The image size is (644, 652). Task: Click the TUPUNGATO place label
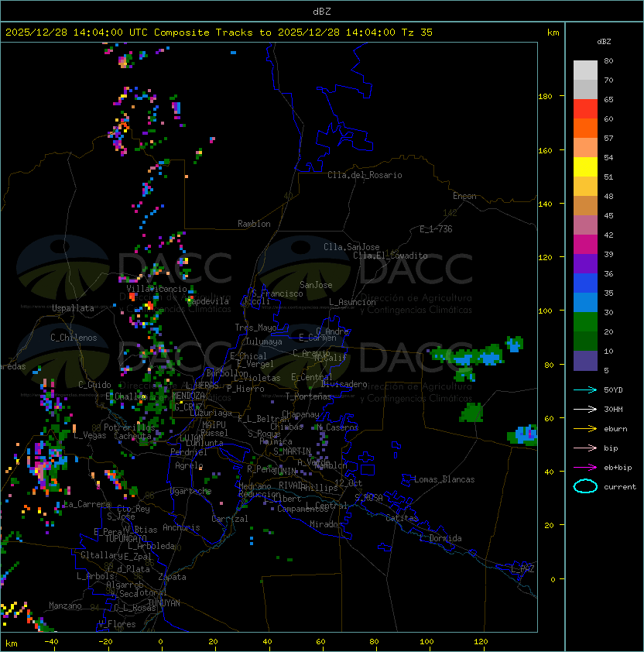coord(126,538)
